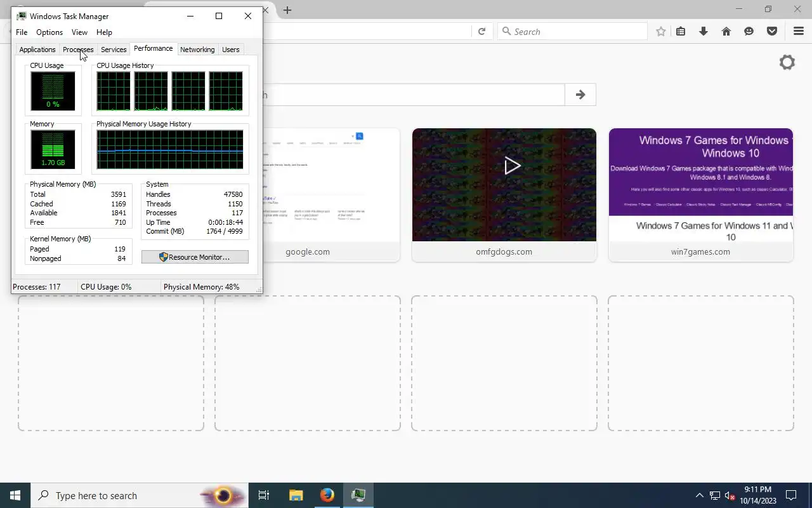Click the Processes: 117 status text
This screenshot has width=812, height=508.
tap(37, 287)
